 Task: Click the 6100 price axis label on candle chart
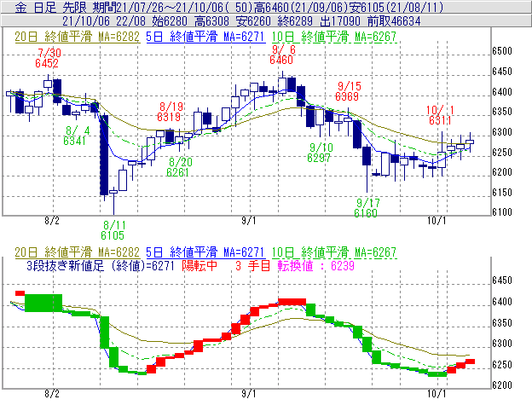pos(502,212)
